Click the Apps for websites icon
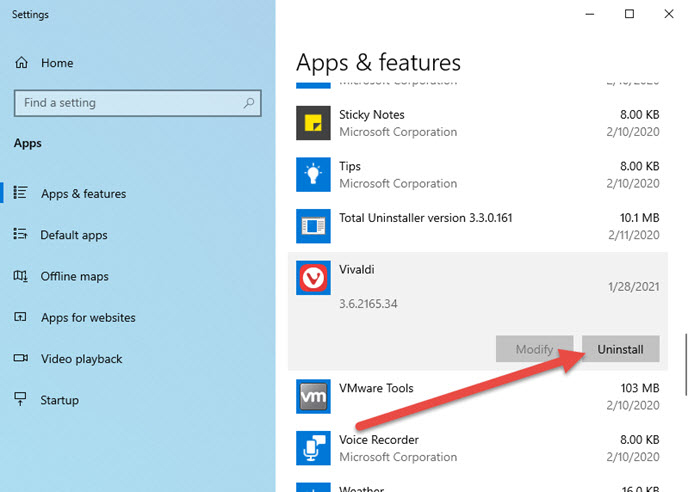This screenshot has width=688, height=492. (20, 317)
